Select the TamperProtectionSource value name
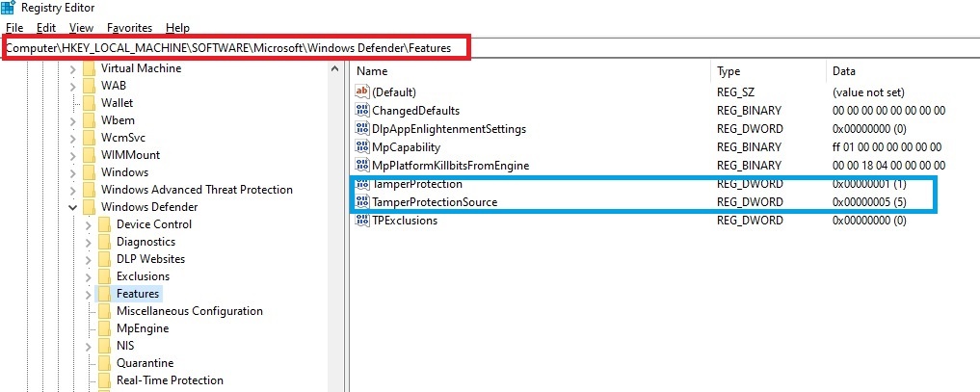 pyautogui.click(x=435, y=202)
